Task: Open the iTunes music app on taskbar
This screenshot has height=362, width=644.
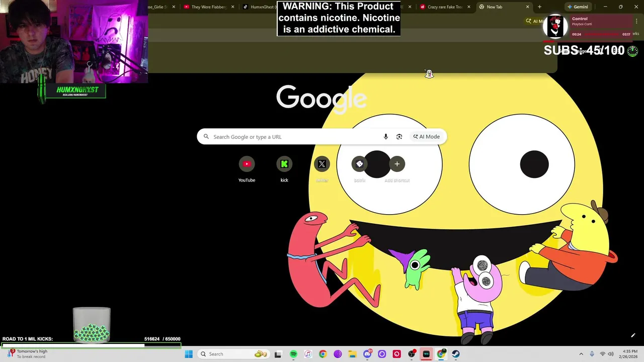Action: (308, 354)
